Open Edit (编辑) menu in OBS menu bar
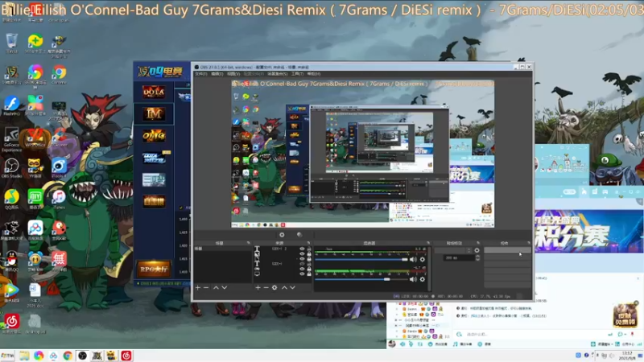644x362 pixels. (217, 74)
